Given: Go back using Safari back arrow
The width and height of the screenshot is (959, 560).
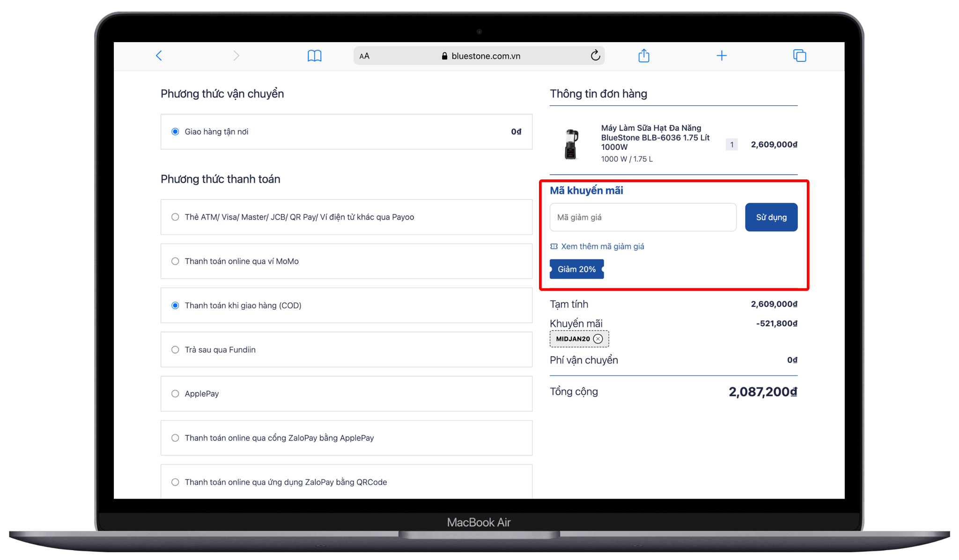Looking at the screenshot, I should [159, 56].
